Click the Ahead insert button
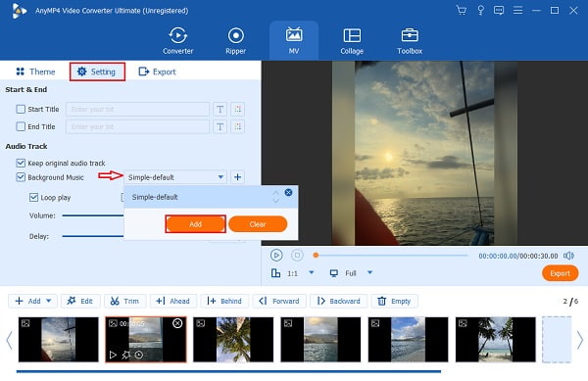The width and height of the screenshot is (588, 381). (173, 301)
